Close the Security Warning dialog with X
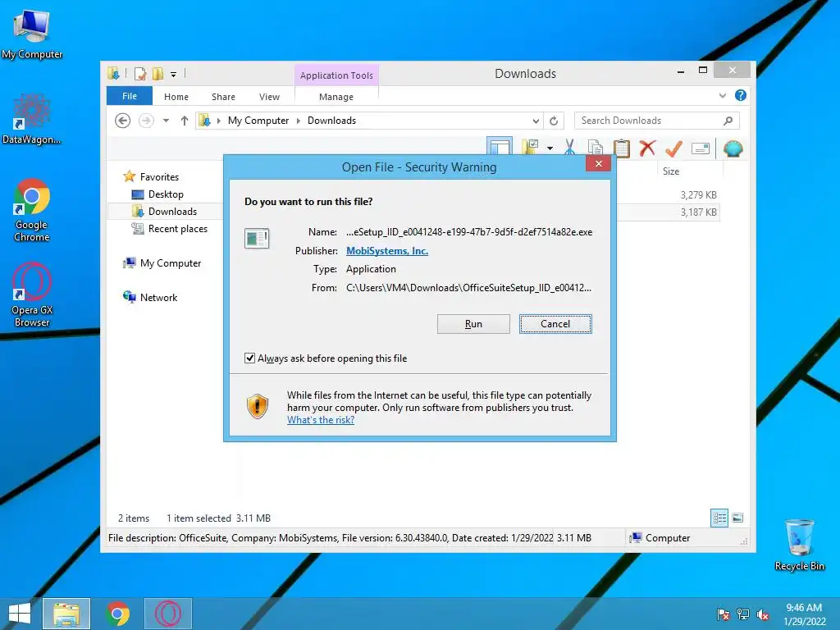This screenshot has height=630, width=840. (x=598, y=163)
